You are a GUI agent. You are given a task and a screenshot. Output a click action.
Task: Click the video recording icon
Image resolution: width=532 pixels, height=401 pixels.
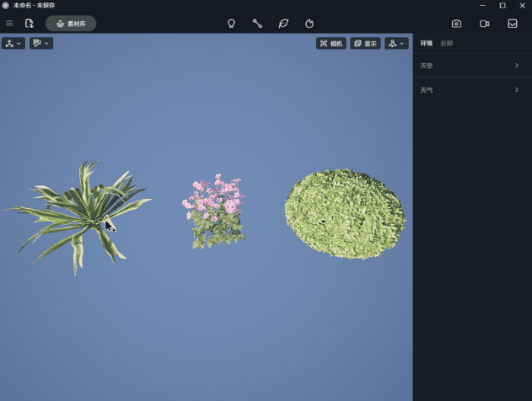click(x=484, y=24)
